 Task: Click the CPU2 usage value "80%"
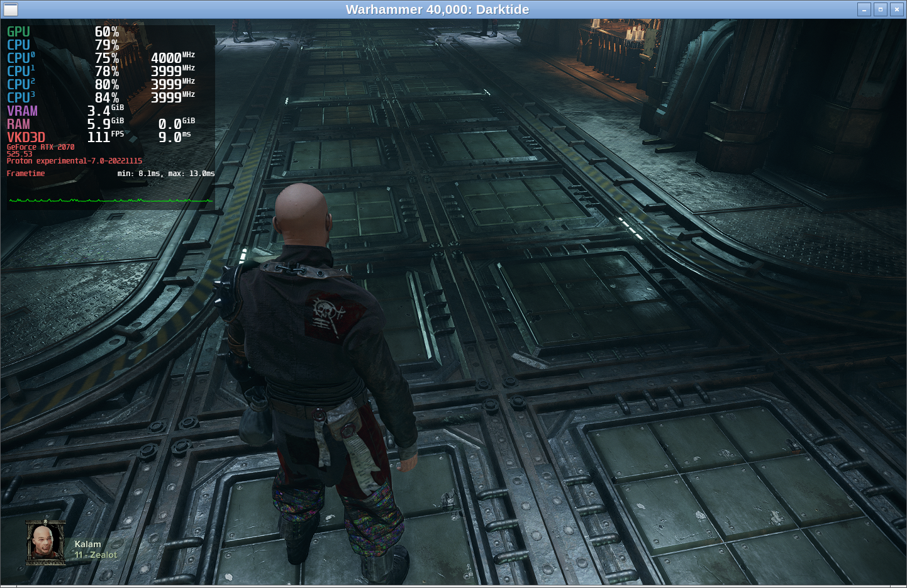[107, 84]
